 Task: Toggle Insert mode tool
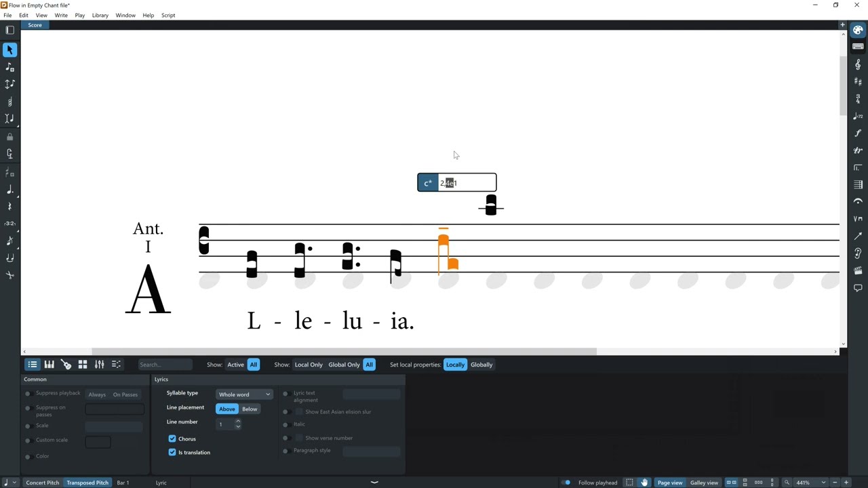tap(9, 119)
